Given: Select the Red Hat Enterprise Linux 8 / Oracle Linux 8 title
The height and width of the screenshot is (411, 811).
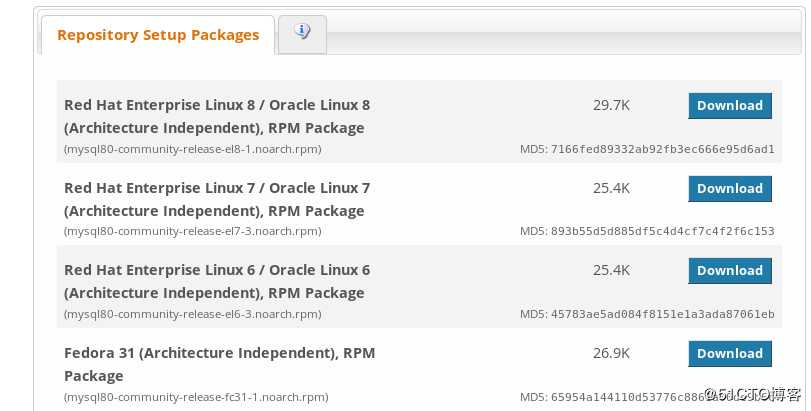Looking at the screenshot, I should pos(217,116).
